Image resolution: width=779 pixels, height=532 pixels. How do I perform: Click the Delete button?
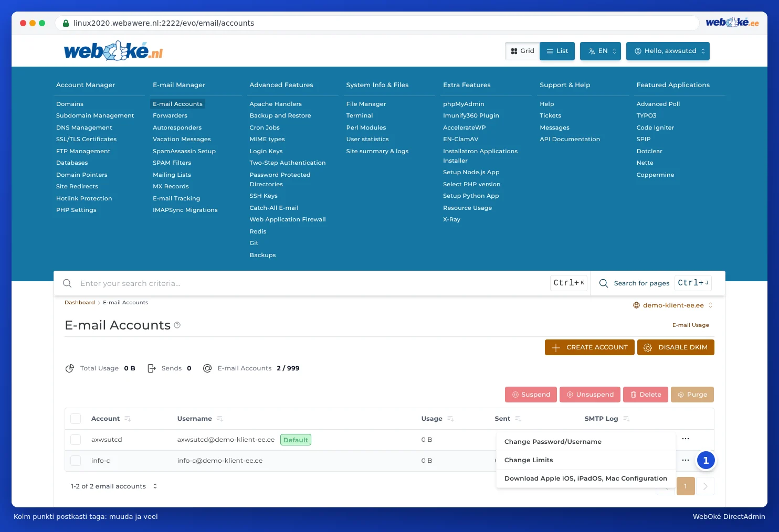click(646, 395)
